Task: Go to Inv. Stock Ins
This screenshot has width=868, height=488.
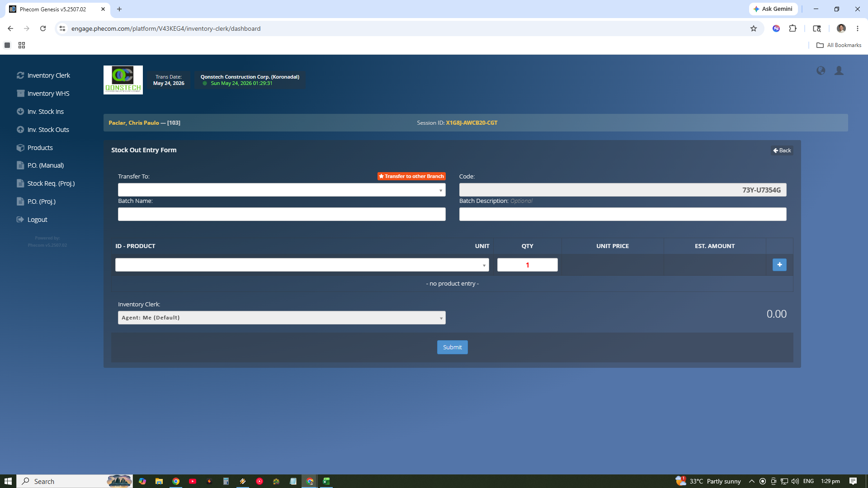Action: point(40,112)
